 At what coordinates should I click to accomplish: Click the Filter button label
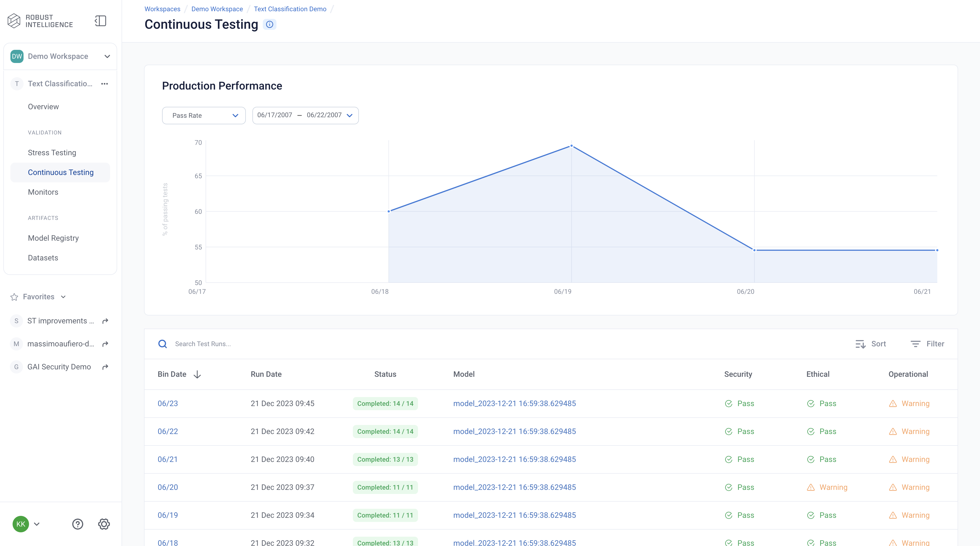(x=935, y=344)
